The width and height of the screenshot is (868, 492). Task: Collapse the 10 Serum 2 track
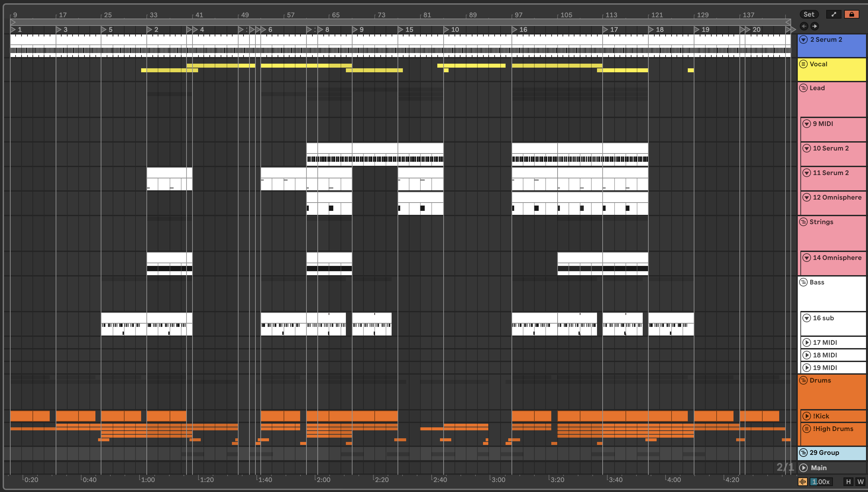pyautogui.click(x=807, y=148)
